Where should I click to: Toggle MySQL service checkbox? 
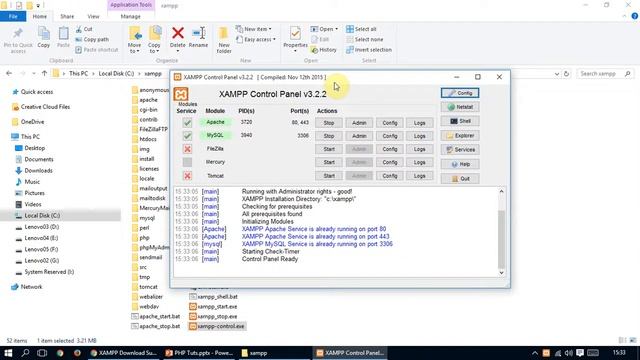point(187,136)
